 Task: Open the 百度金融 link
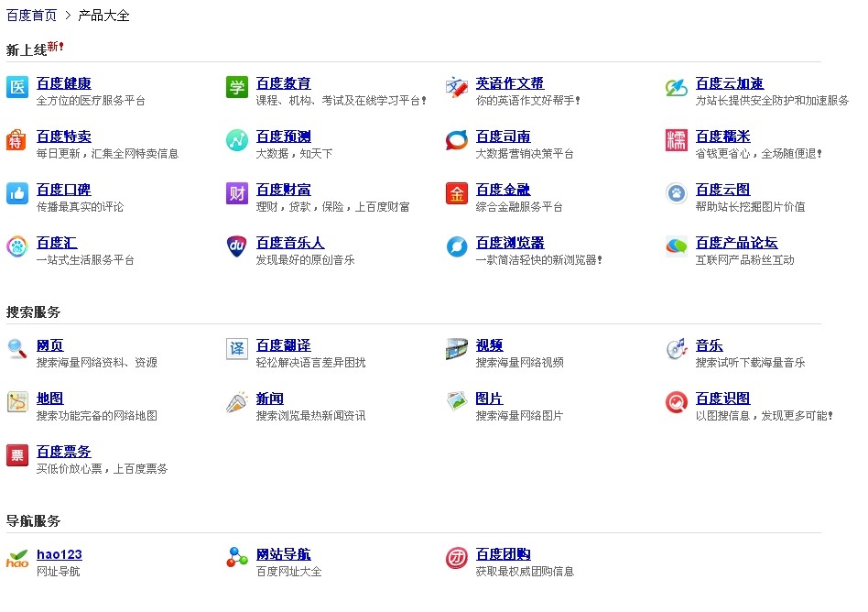[x=504, y=190]
